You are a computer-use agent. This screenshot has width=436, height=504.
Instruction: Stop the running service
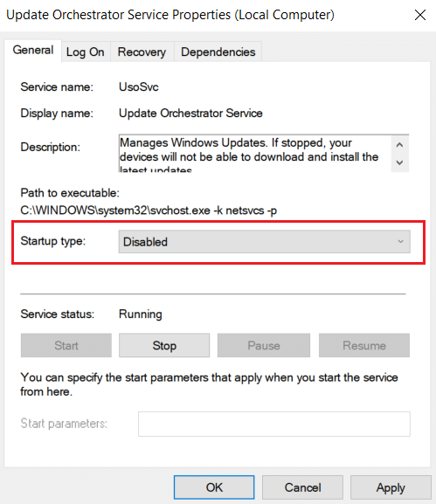point(164,346)
